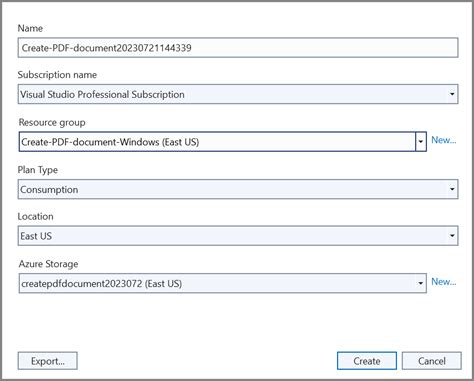This screenshot has height=381, width=474.
Task: Select the Create-PDF-document-Windows (East US) text
Action: 110,142
